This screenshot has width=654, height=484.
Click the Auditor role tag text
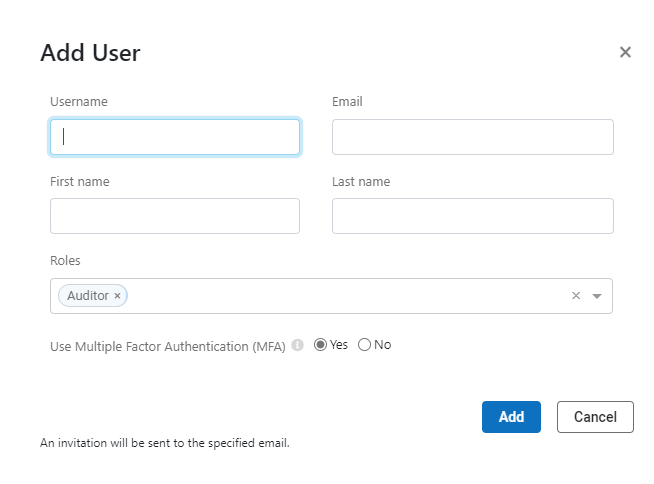pyautogui.click(x=88, y=296)
